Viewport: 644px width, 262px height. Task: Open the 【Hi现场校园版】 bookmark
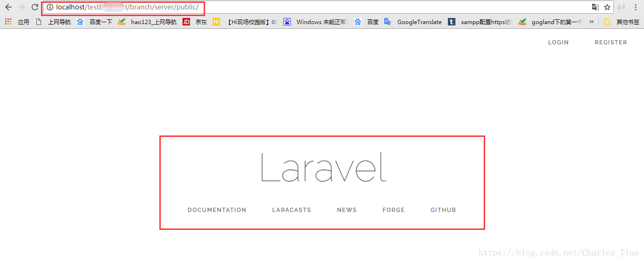pyautogui.click(x=245, y=22)
